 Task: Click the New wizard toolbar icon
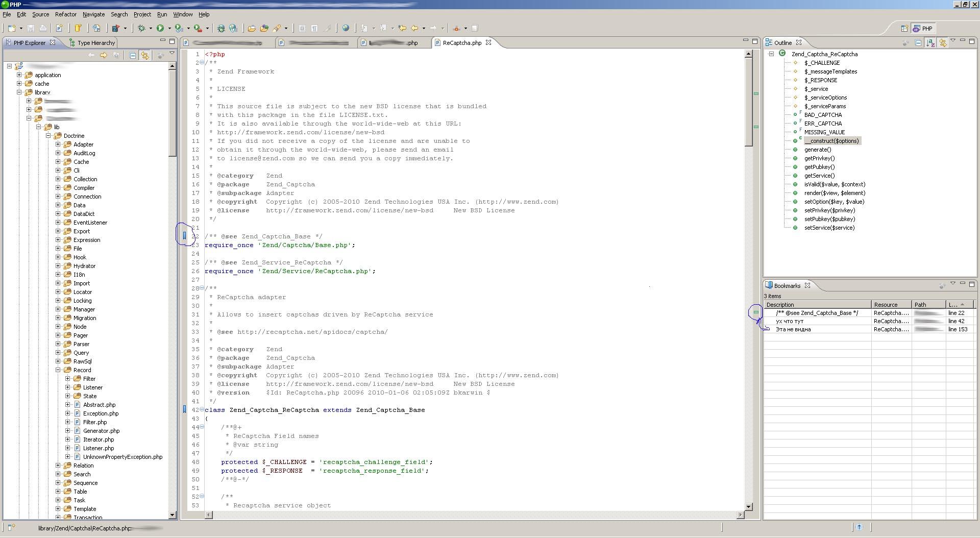(12, 29)
